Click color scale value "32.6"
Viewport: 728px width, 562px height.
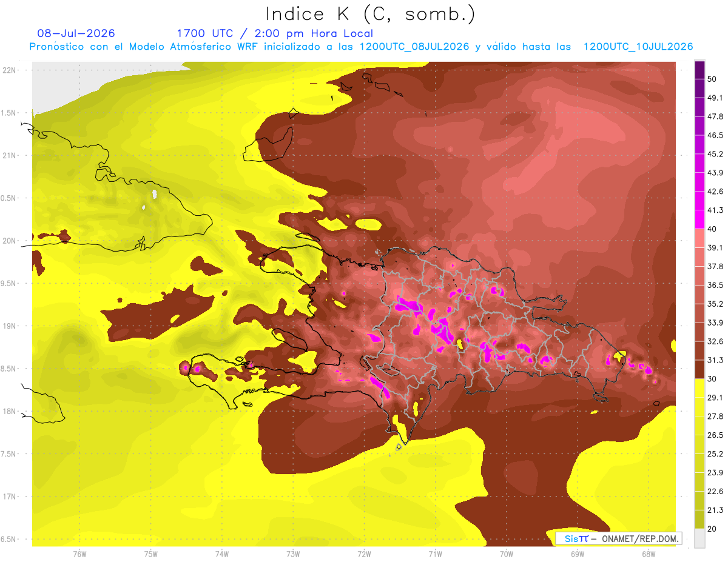coord(715,341)
